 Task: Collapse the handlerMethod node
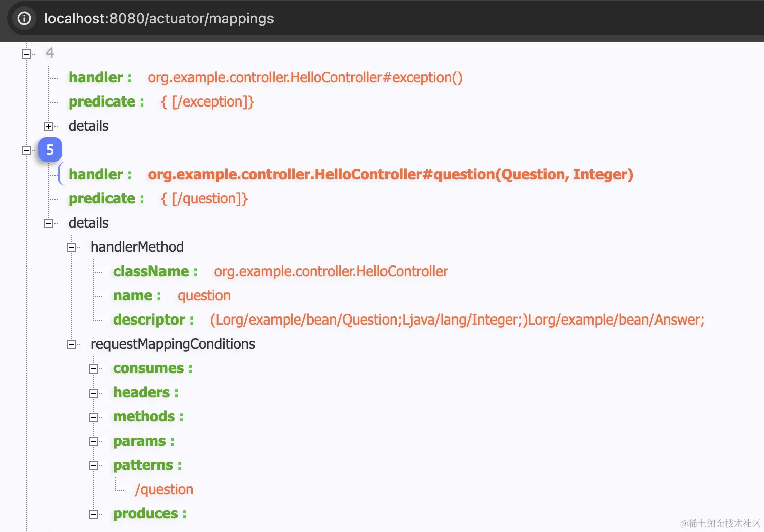(71, 247)
